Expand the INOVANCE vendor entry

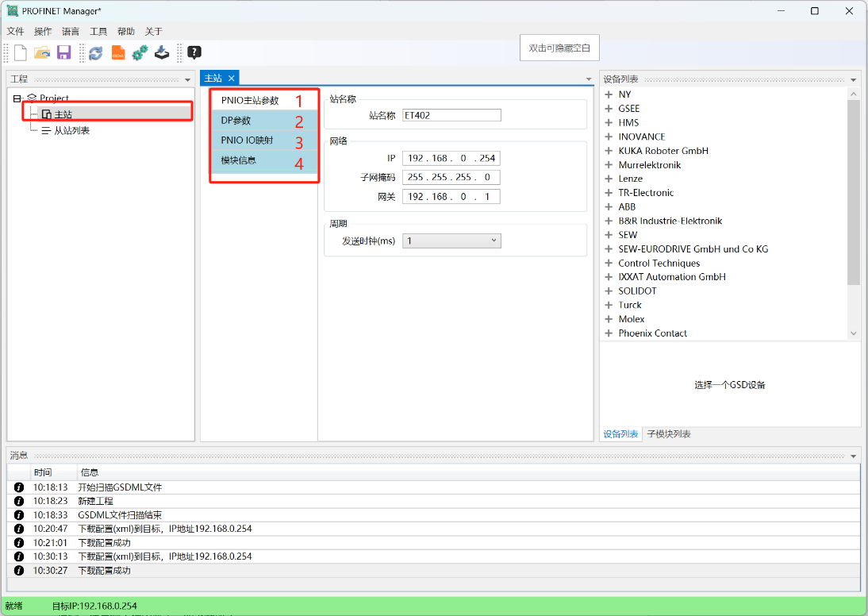(x=609, y=137)
